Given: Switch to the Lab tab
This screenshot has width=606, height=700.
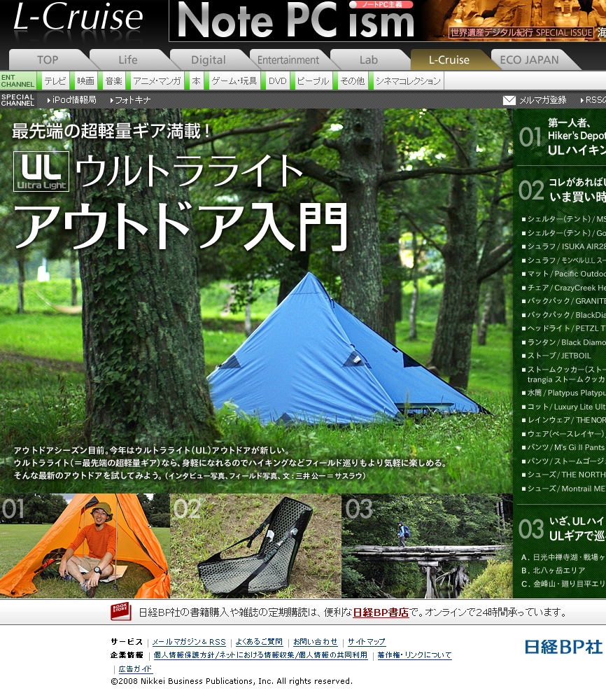Looking at the screenshot, I should [x=369, y=59].
